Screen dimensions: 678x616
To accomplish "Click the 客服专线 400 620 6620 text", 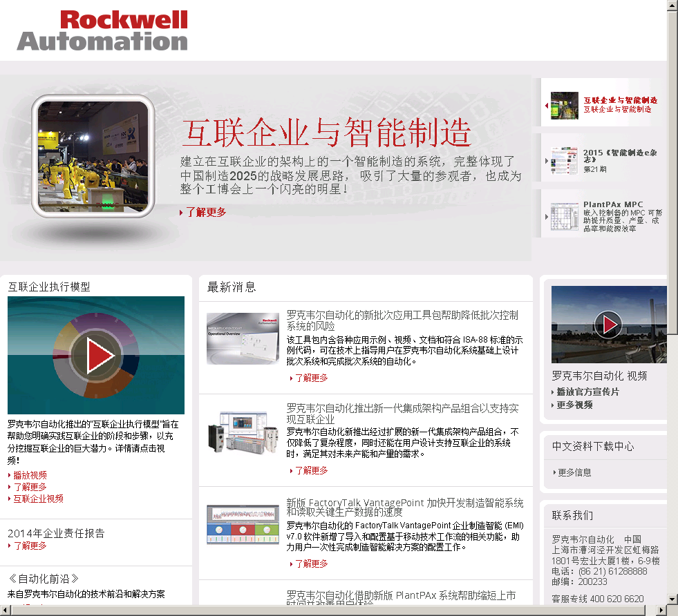I will click(x=598, y=599).
